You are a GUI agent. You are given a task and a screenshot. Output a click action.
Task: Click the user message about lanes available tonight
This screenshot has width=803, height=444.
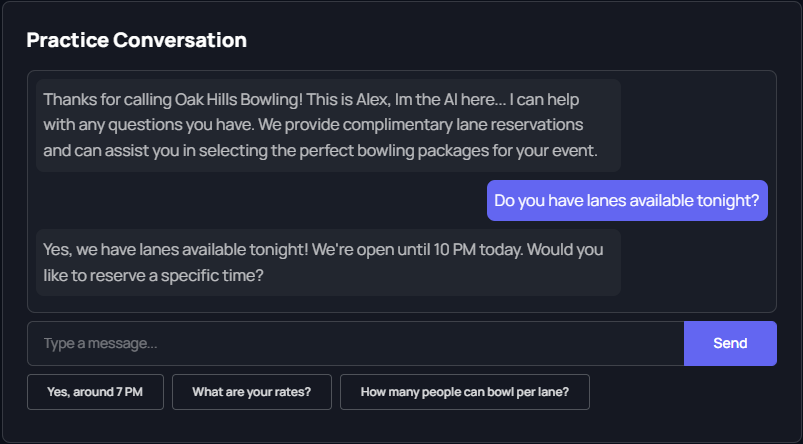point(627,200)
